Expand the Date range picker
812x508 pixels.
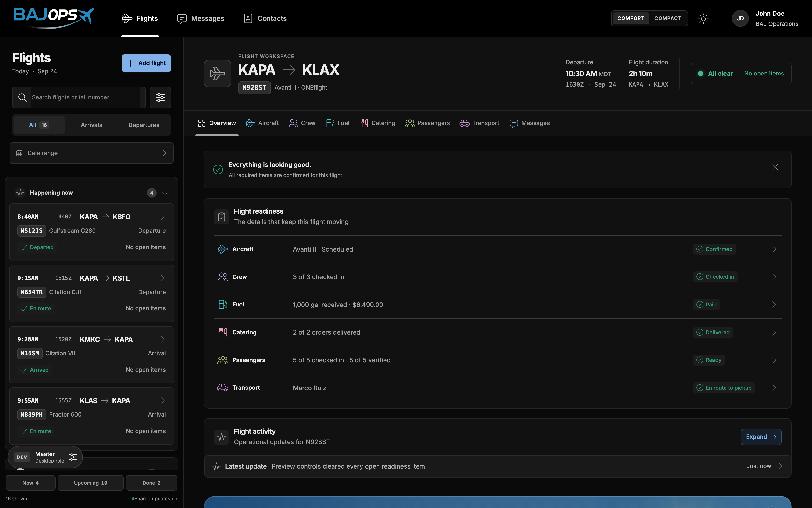92,153
